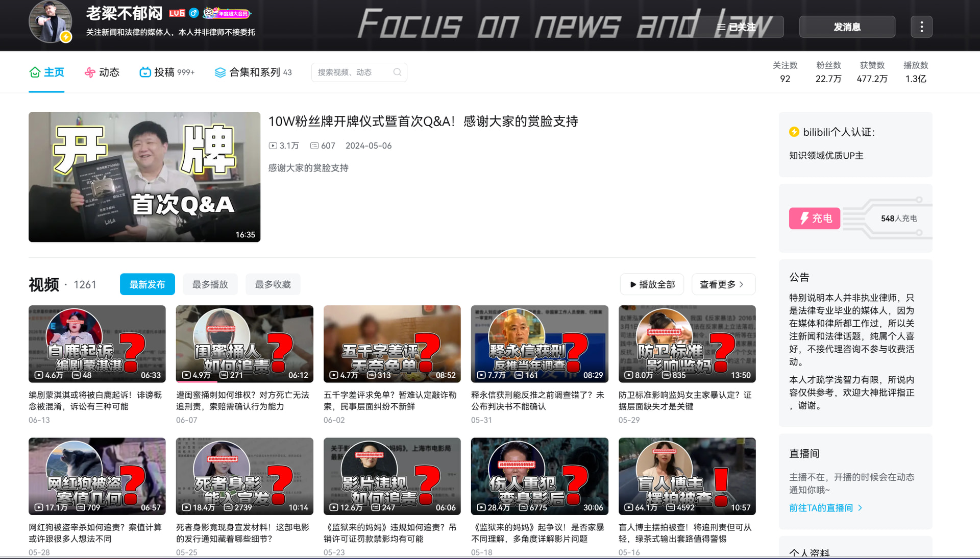Sort videos by 最新发布
Screen dimensions: 980x559
tap(148, 284)
